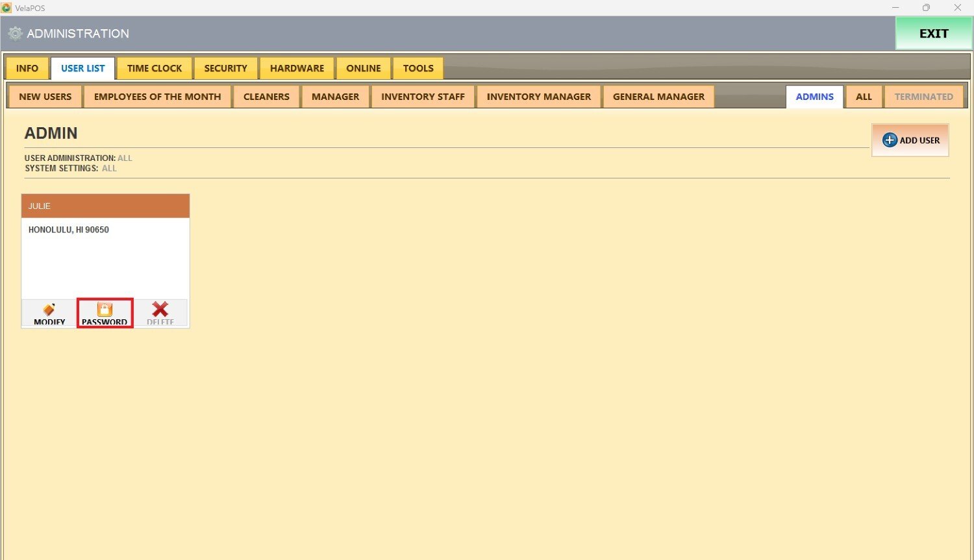Click the Administration gear icon
Screen dimensions: 974x560
pos(15,34)
